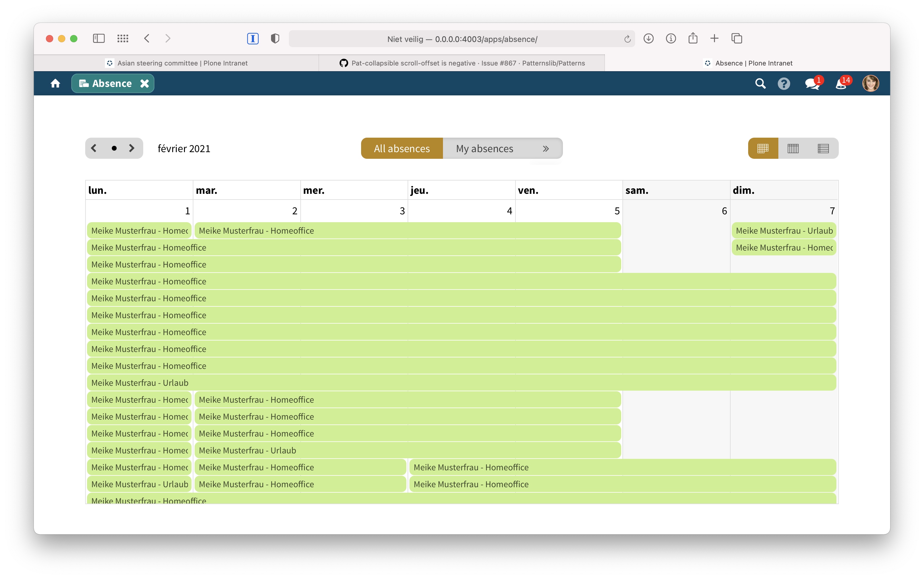Go to the intranet home via house icon
This screenshot has width=924, height=579.
[55, 83]
